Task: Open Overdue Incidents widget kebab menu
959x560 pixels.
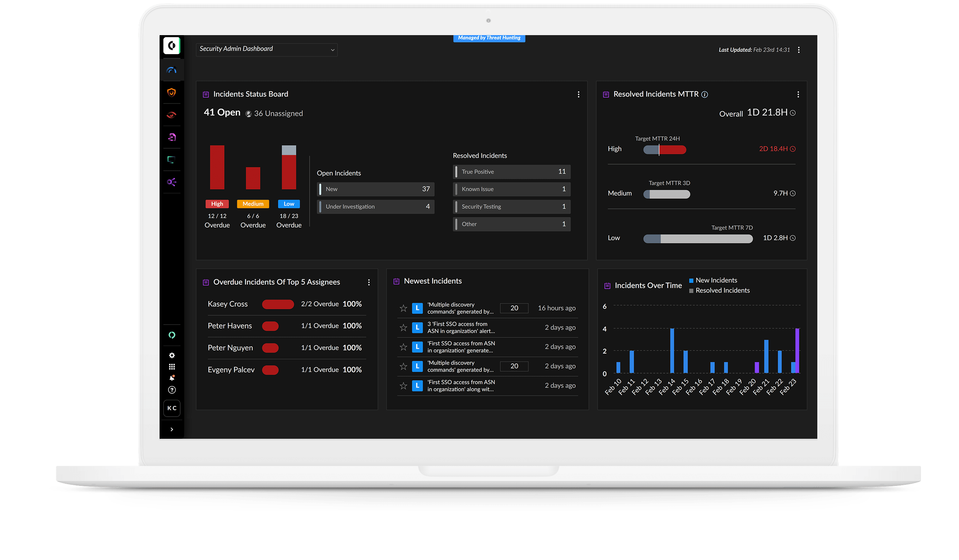Action: point(369,282)
